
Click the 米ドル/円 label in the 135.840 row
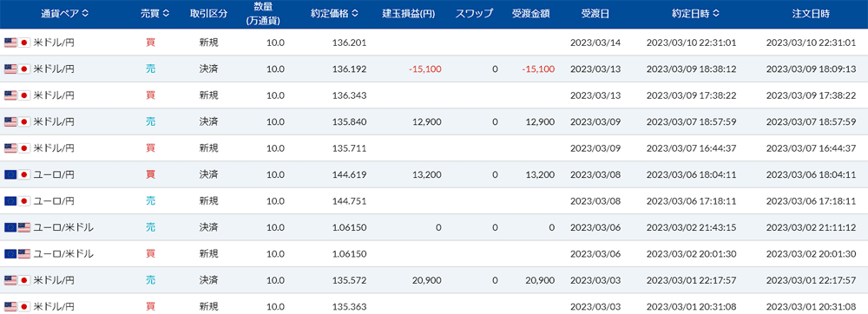tap(54, 121)
